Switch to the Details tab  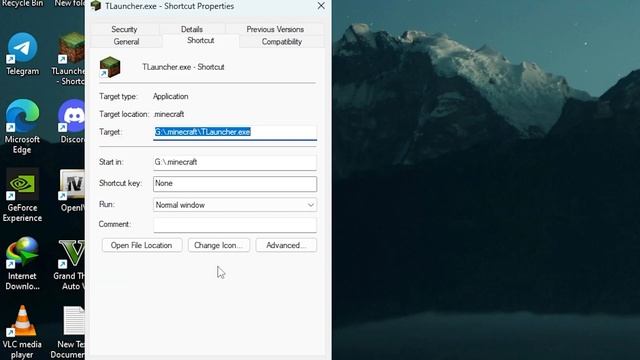tap(192, 29)
